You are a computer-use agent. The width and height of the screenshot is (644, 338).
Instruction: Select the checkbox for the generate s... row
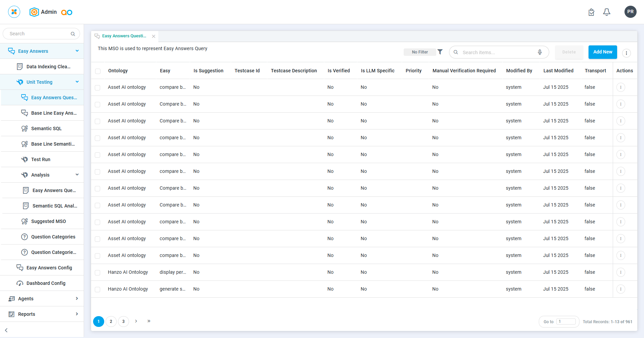point(97,289)
